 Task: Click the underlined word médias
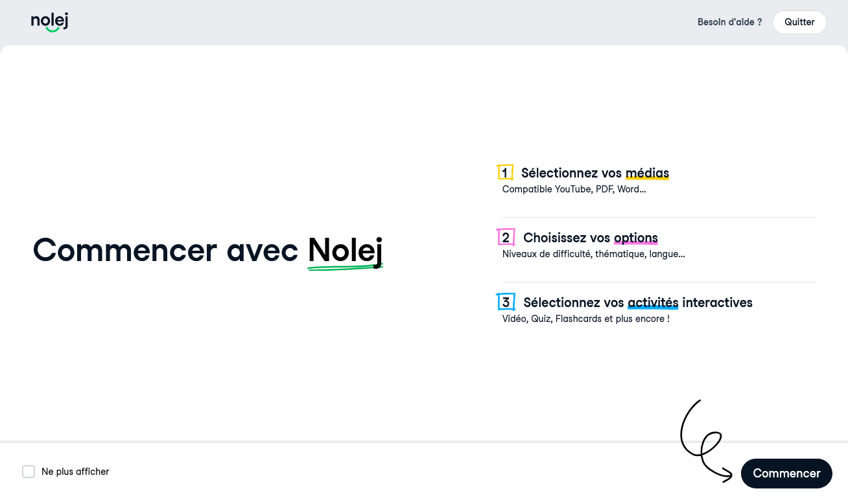pyautogui.click(x=647, y=173)
